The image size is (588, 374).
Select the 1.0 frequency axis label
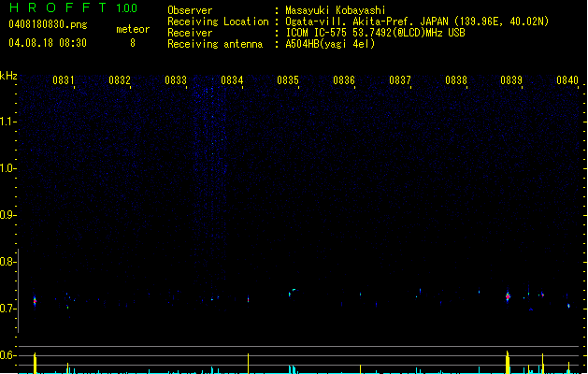[7, 168]
